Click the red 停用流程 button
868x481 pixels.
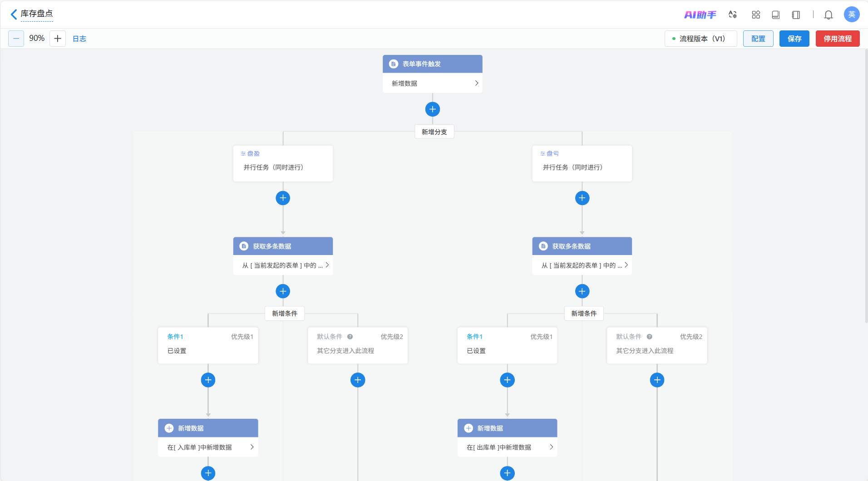[837, 39]
